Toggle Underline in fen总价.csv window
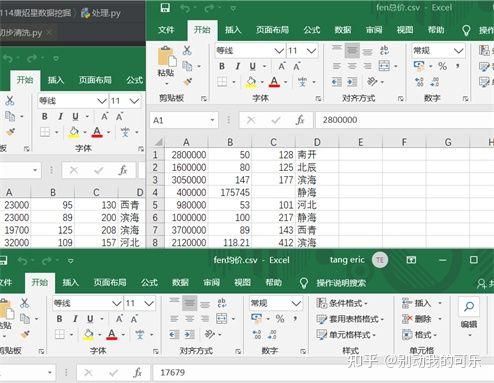The height and width of the screenshot is (383, 494). pos(253,66)
